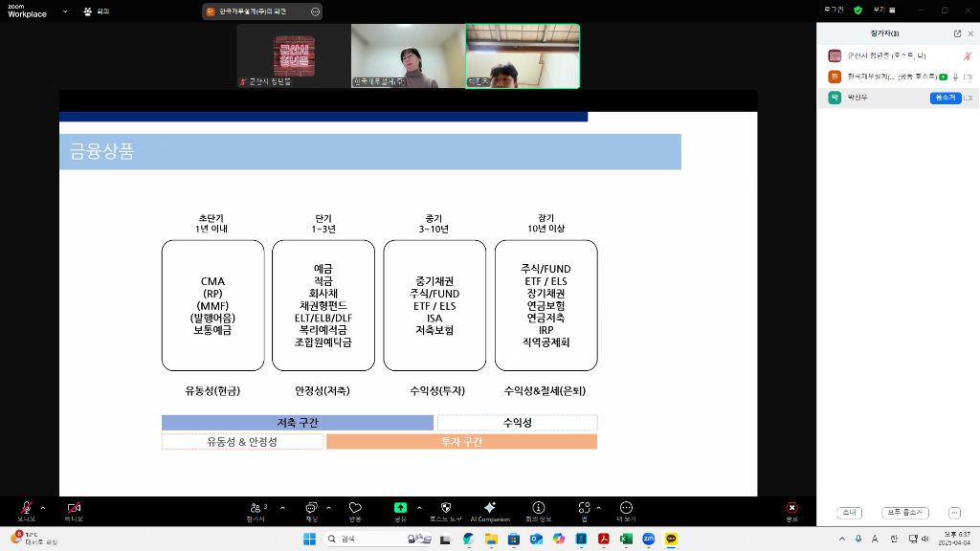Mute the microphone using the audio icon
Image resolution: width=980 pixels, height=551 pixels.
pos(26,507)
